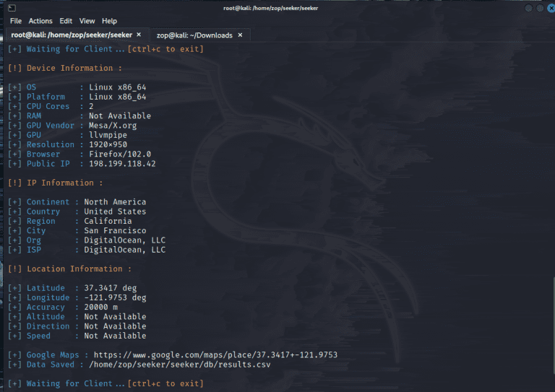Viewport: 555px width, 392px height.
Task: Open the Actions menu
Action: pos(40,21)
